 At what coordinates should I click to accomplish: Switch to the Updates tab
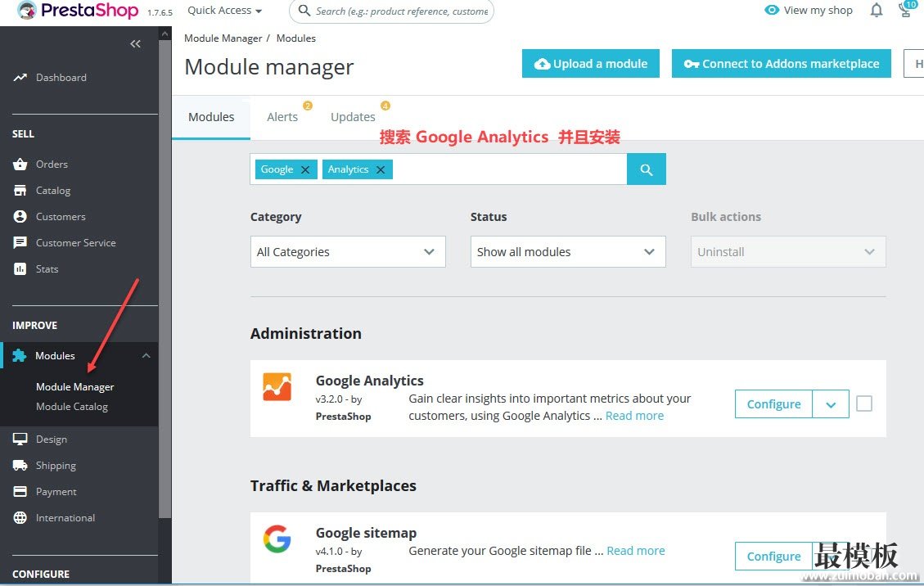click(353, 117)
